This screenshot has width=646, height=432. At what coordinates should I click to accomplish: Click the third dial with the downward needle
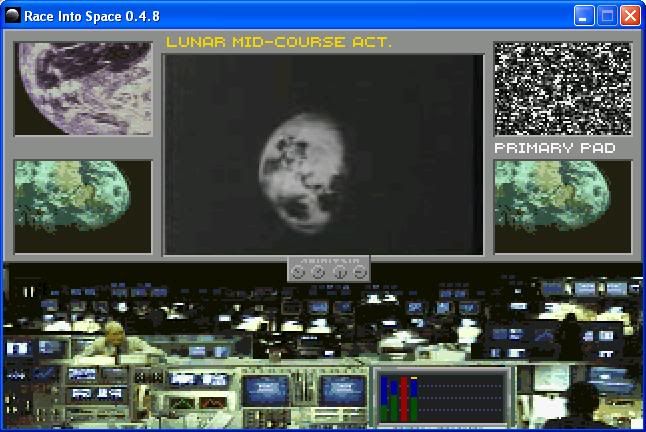coord(340,272)
